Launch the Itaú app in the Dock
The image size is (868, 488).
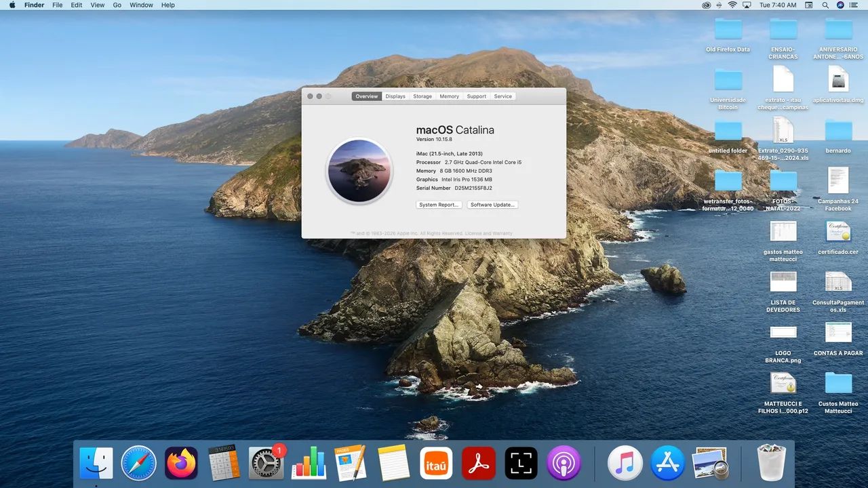coord(436,464)
